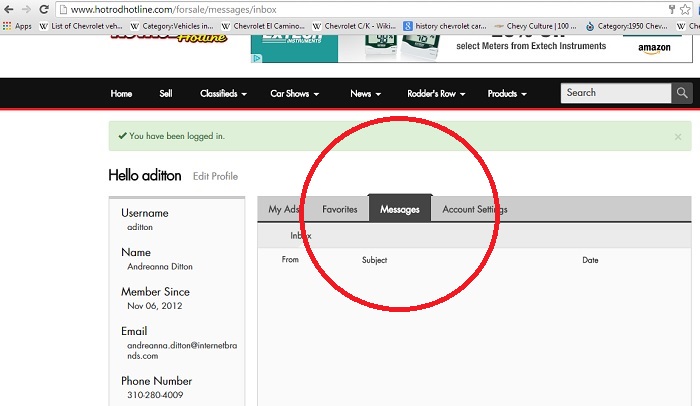Click the Edit Profile link
Image resolution: width=700 pixels, height=406 pixels.
click(x=215, y=177)
